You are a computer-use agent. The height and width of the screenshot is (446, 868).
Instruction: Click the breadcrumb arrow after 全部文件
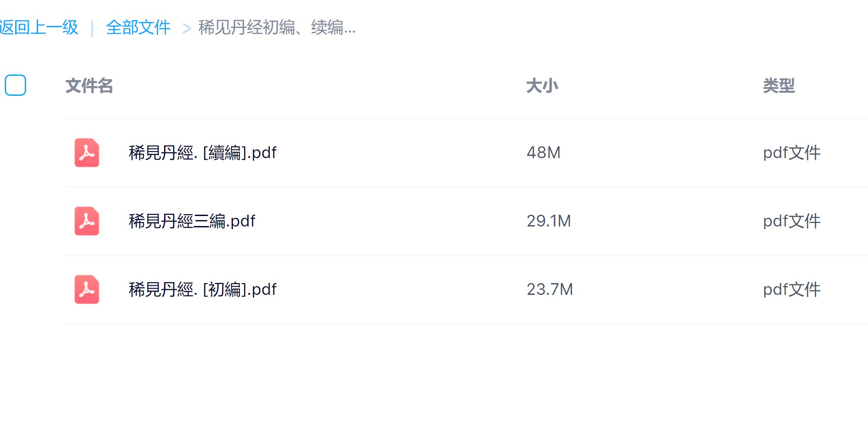point(187,28)
